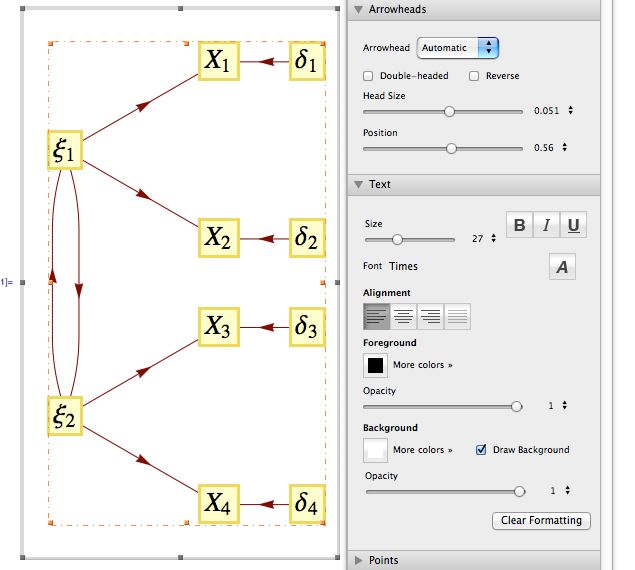Viewport: 635px width, 570px height.
Task: Click the black Foreground color swatch
Action: [x=375, y=365]
